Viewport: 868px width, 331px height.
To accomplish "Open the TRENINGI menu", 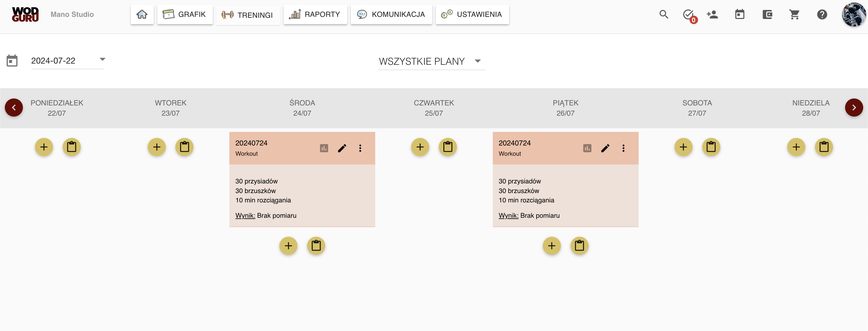I will (248, 15).
